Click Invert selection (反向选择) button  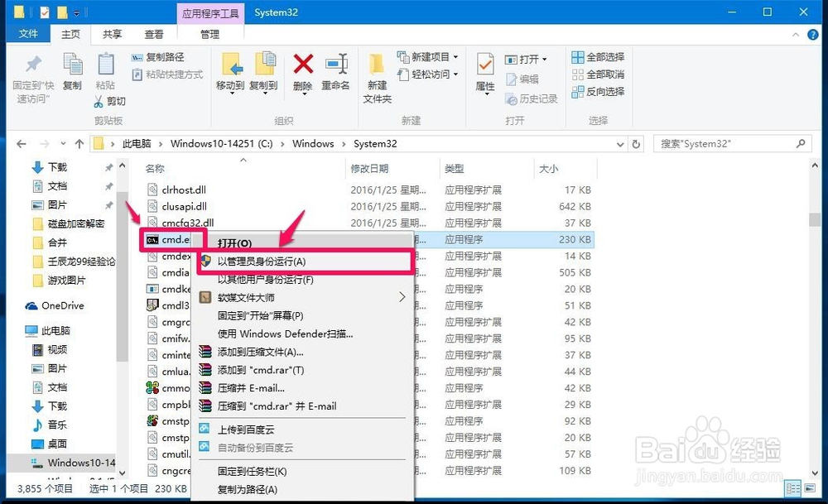click(x=599, y=91)
